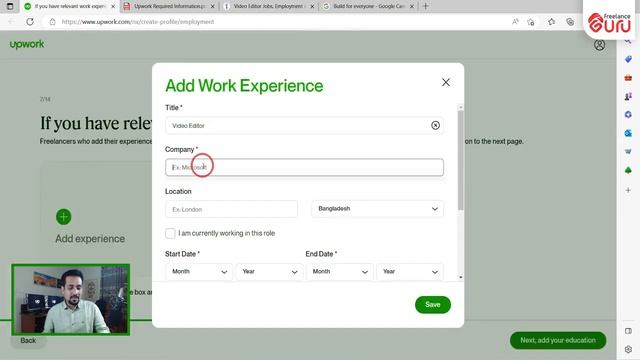The image size is (640, 360).
Task: Open the Upwork profile avatar menu
Action: pyautogui.click(x=599, y=45)
